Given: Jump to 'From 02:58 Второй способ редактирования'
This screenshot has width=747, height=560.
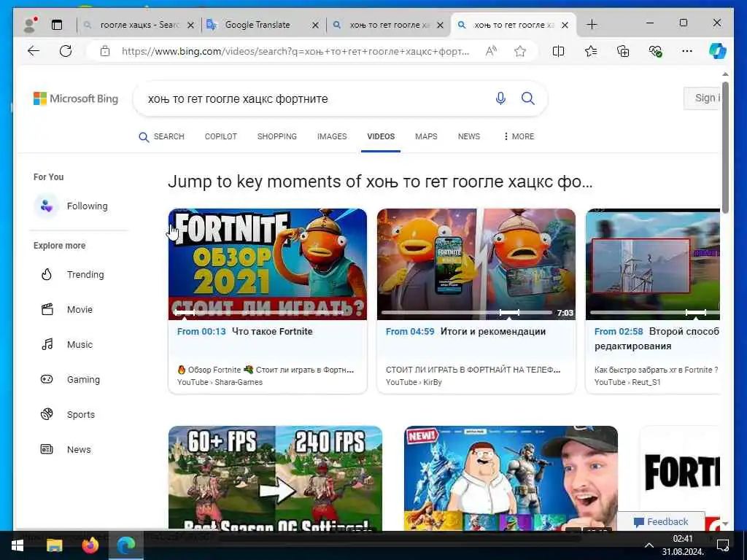Looking at the screenshot, I should (x=657, y=338).
